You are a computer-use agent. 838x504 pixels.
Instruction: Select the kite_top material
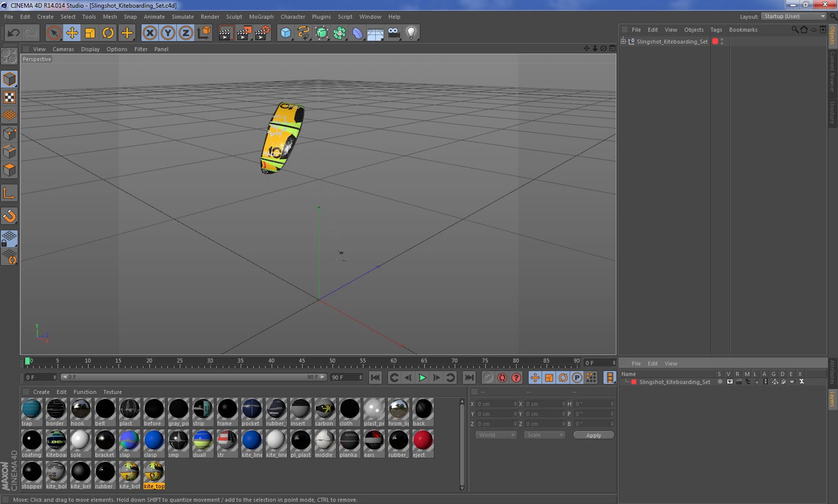coord(154,475)
